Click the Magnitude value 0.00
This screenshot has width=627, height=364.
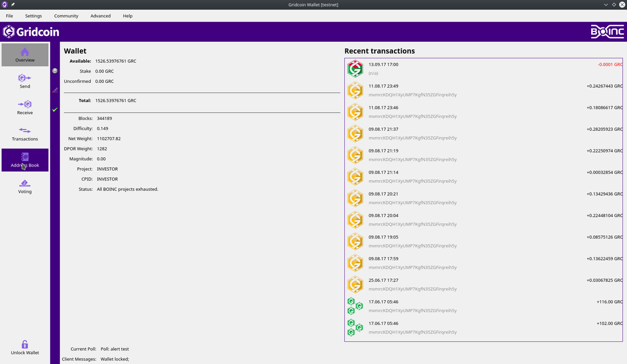(x=101, y=159)
